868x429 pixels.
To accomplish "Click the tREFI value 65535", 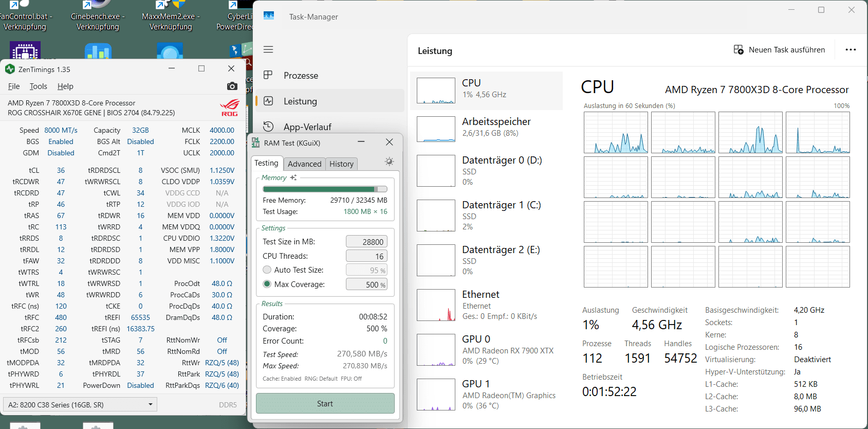I will tap(140, 317).
